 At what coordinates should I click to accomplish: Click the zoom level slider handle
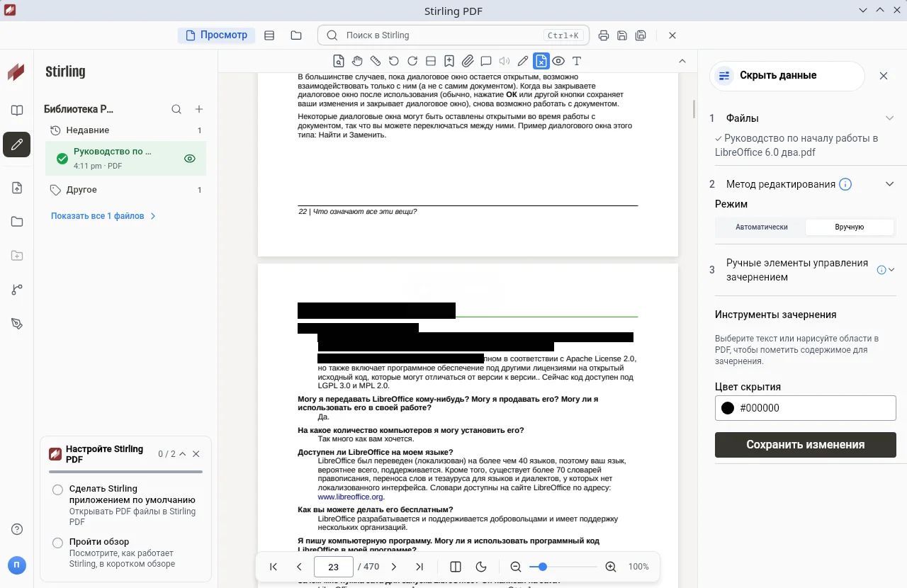[x=543, y=567]
